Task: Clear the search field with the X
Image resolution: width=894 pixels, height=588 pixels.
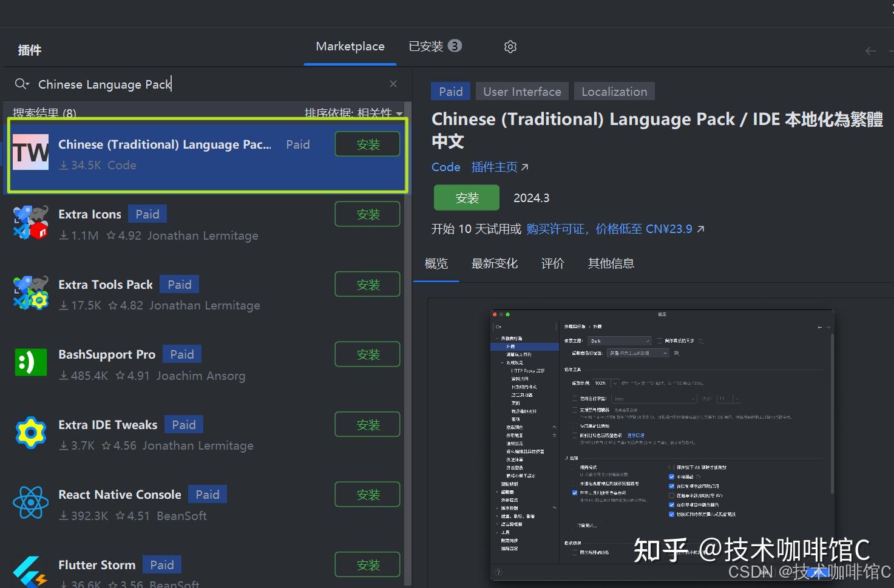Action: (393, 84)
